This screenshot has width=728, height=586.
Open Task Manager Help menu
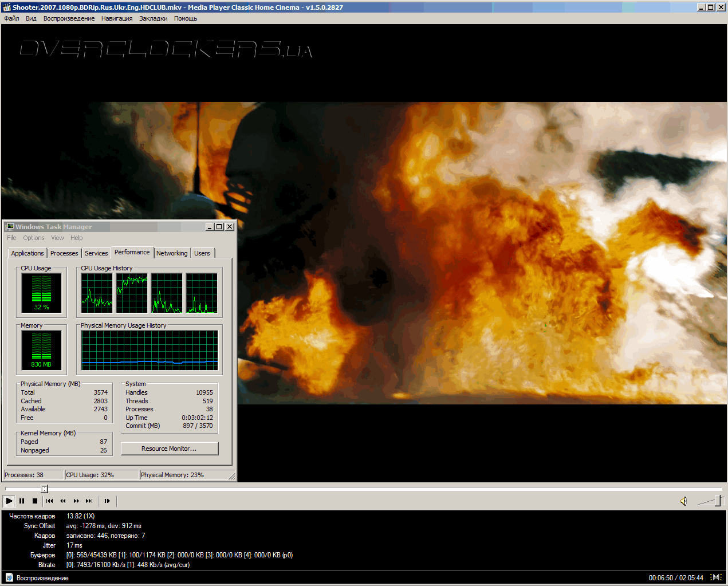(x=77, y=238)
